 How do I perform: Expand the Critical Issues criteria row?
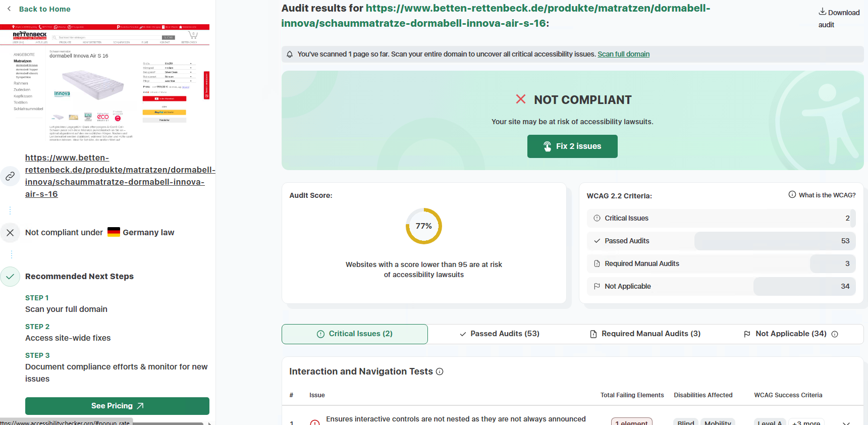(x=721, y=218)
